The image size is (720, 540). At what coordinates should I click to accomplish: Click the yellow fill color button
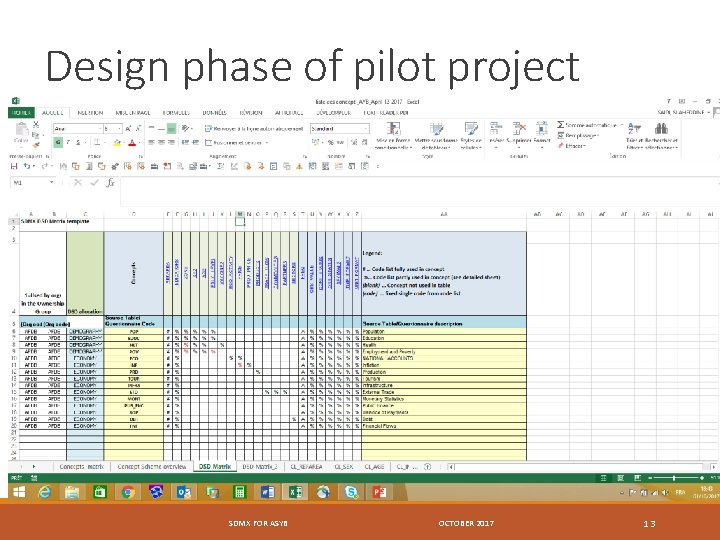(x=117, y=143)
